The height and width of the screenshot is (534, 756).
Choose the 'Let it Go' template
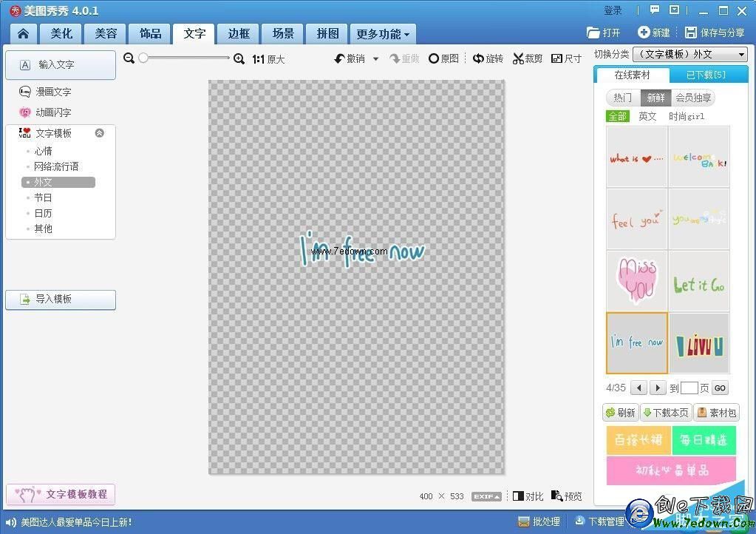[699, 281]
